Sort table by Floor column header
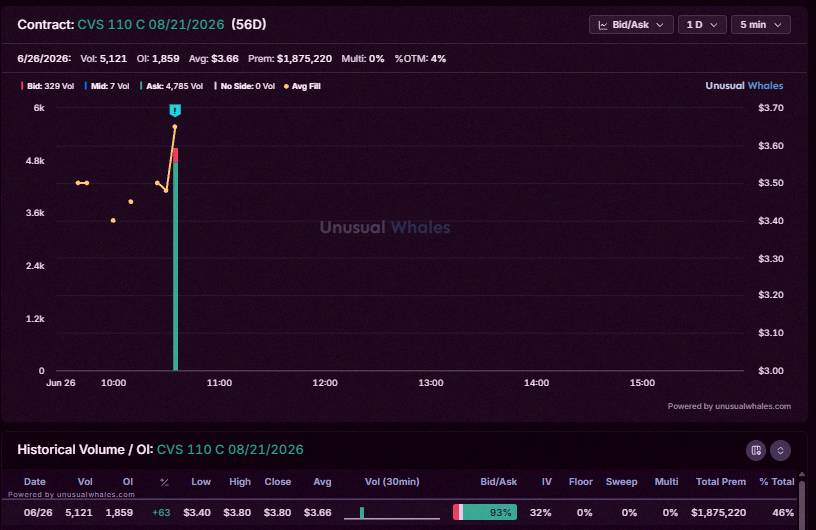This screenshot has height=530, width=816. click(581, 482)
